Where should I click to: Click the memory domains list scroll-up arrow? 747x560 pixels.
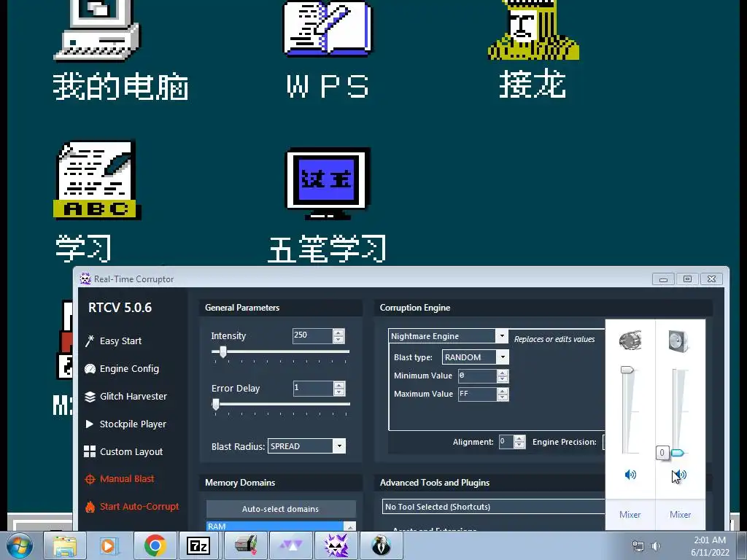[x=349, y=526]
